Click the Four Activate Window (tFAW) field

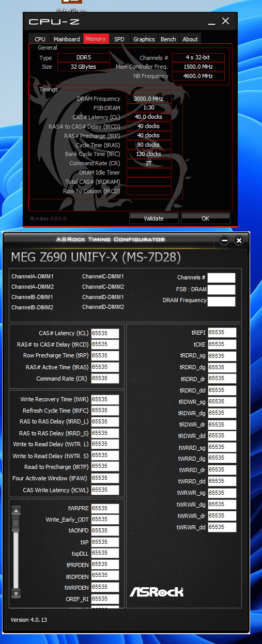(x=105, y=479)
